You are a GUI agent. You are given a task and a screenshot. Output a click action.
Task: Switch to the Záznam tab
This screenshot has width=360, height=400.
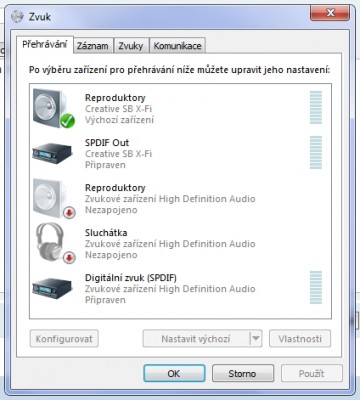[93, 46]
